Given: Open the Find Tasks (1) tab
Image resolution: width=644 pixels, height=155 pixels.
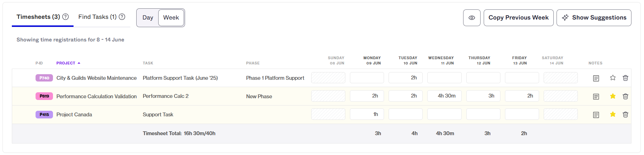Looking at the screenshot, I should pyautogui.click(x=98, y=17).
